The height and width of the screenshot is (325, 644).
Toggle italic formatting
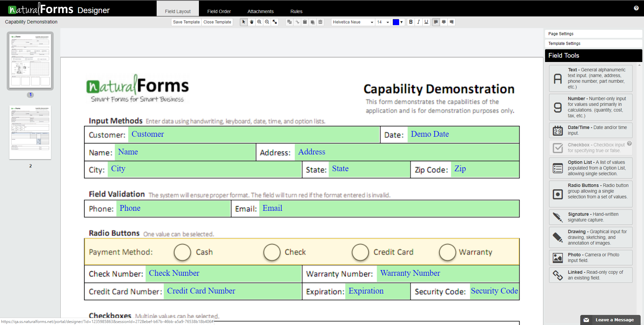[419, 22]
